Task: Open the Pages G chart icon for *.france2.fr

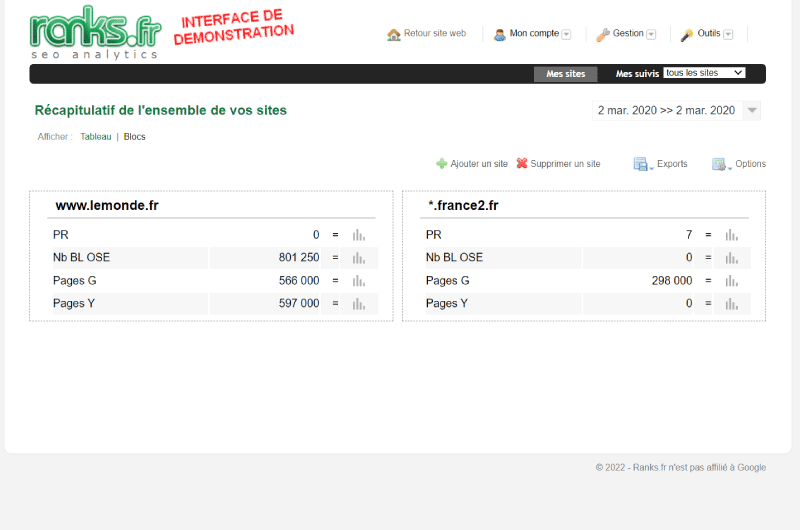Action: pyautogui.click(x=732, y=281)
